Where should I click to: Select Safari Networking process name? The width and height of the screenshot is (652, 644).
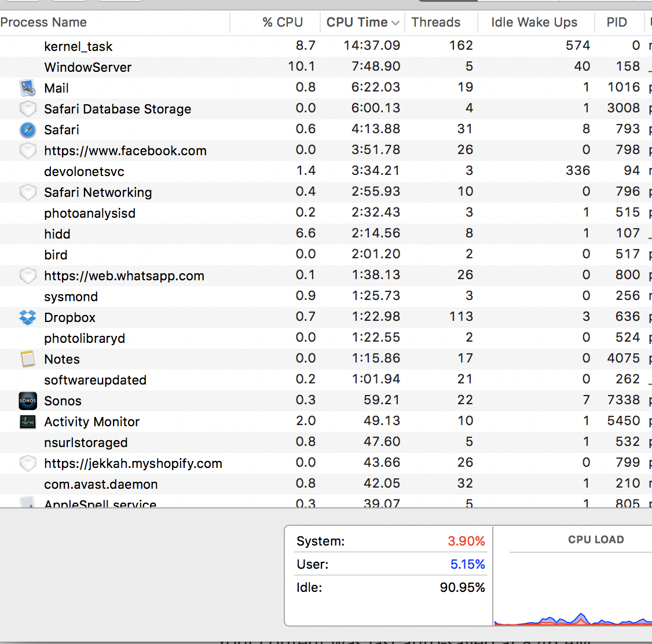(x=98, y=192)
